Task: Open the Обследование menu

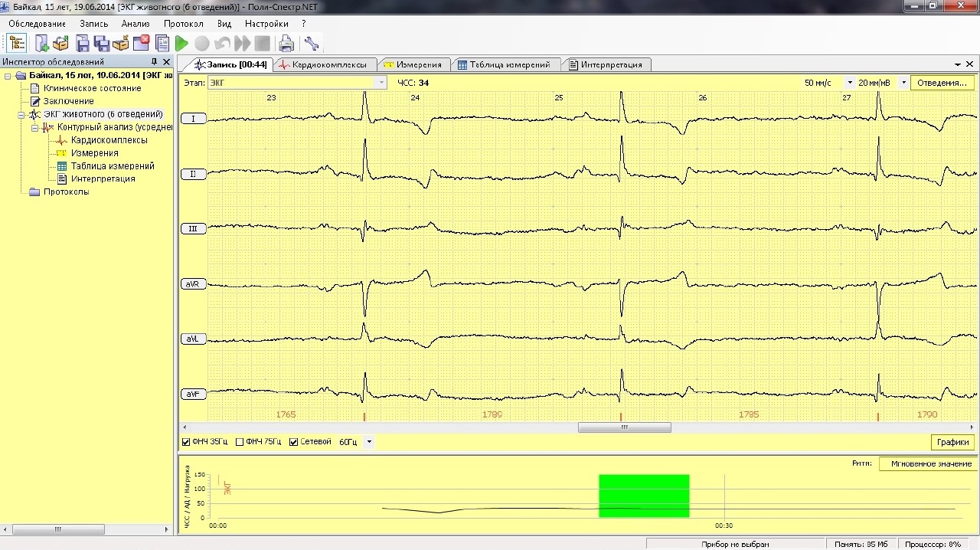Action: click(38, 24)
